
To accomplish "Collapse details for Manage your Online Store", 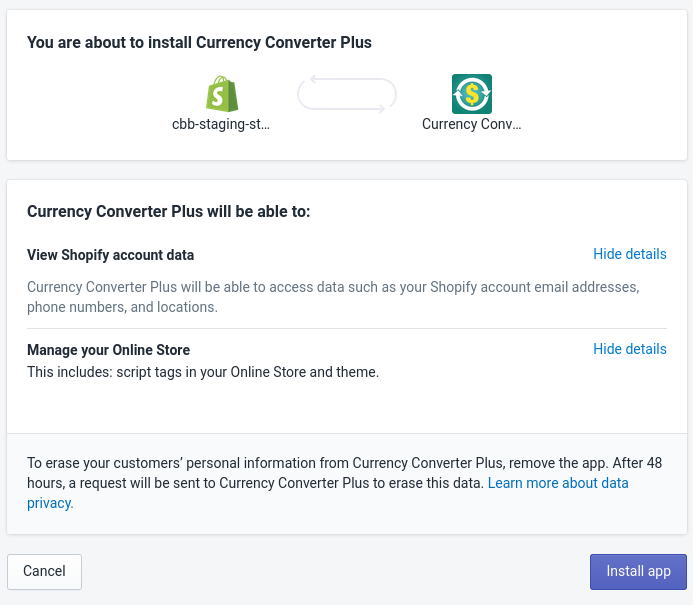I will point(629,349).
